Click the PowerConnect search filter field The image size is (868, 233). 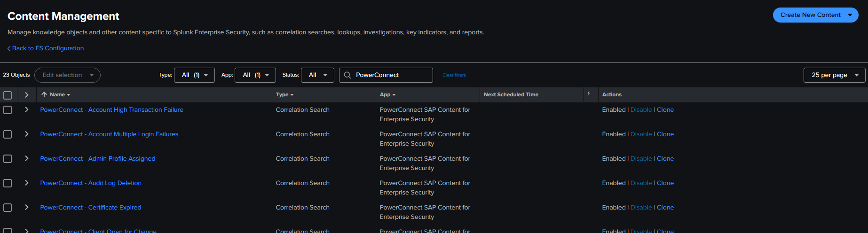[x=390, y=75]
